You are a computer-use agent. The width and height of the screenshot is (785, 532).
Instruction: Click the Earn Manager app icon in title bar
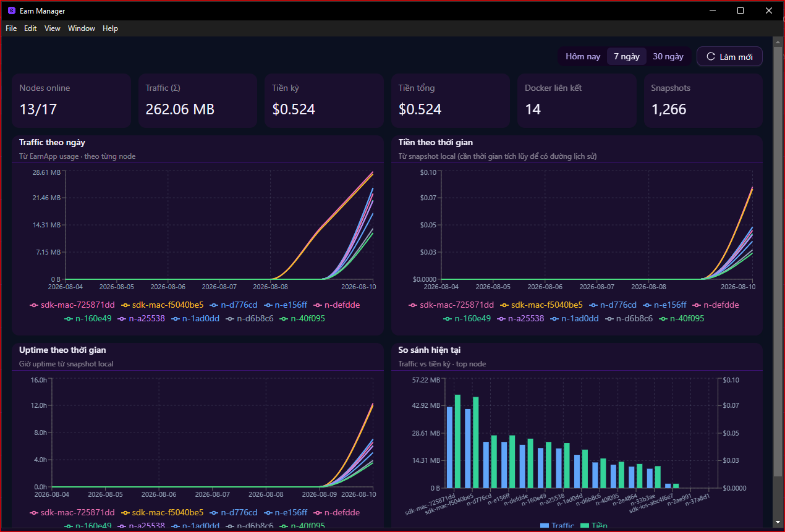coord(12,11)
